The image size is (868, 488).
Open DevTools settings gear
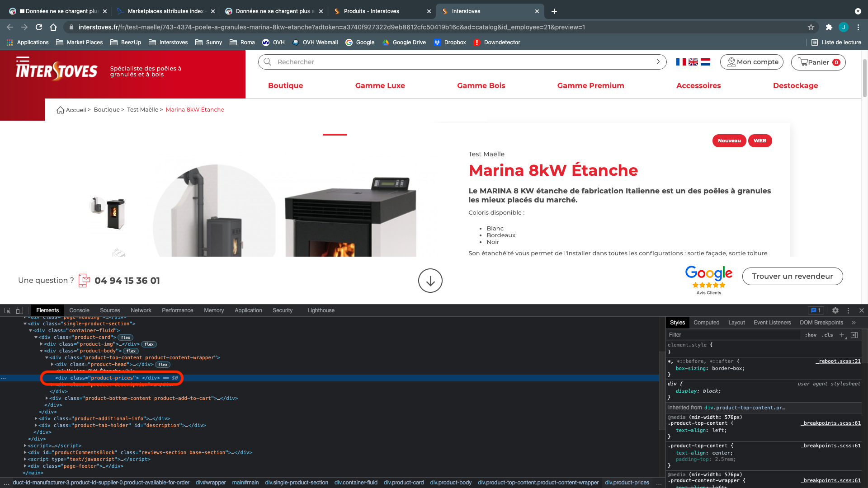click(835, 310)
